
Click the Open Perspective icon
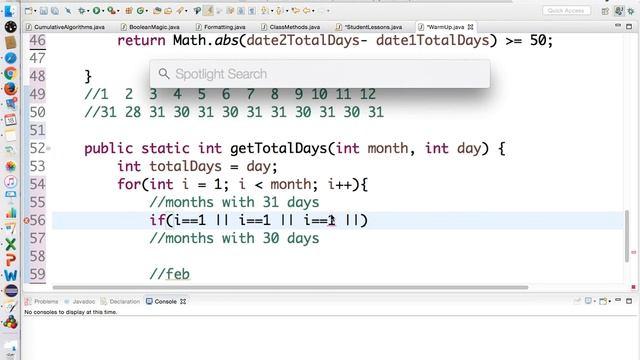[x=605, y=11]
